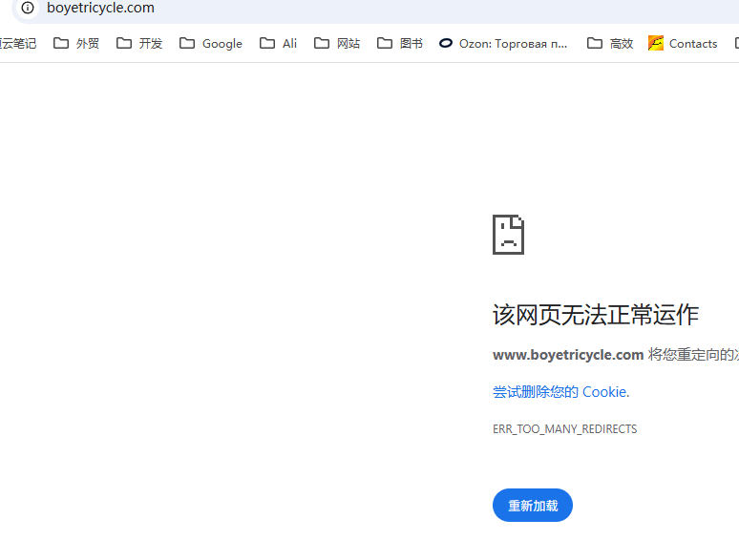The width and height of the screenshot is (739, 560).
Task: Click the folder icon beside 开发
Action: pos(124,43)
